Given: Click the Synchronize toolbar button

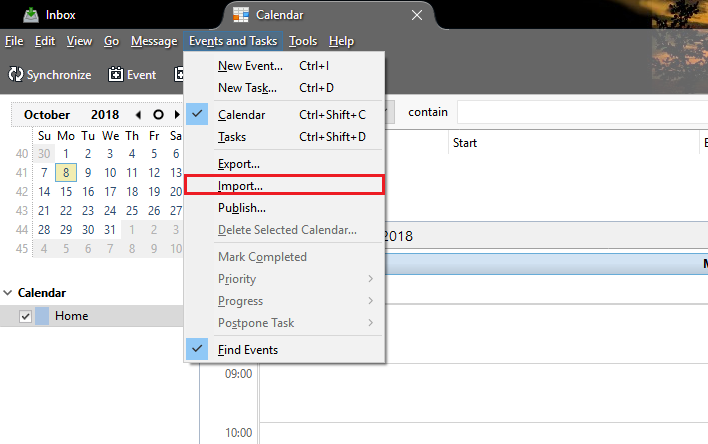Looking at the screenshot, I should [50, 75].
